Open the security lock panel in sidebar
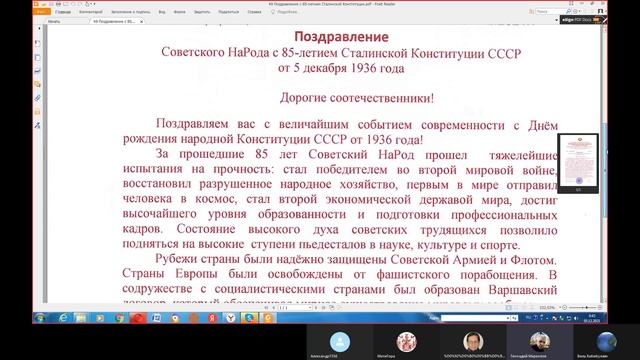The width and height of the screenshot is (640, 360). pos(37,111)
